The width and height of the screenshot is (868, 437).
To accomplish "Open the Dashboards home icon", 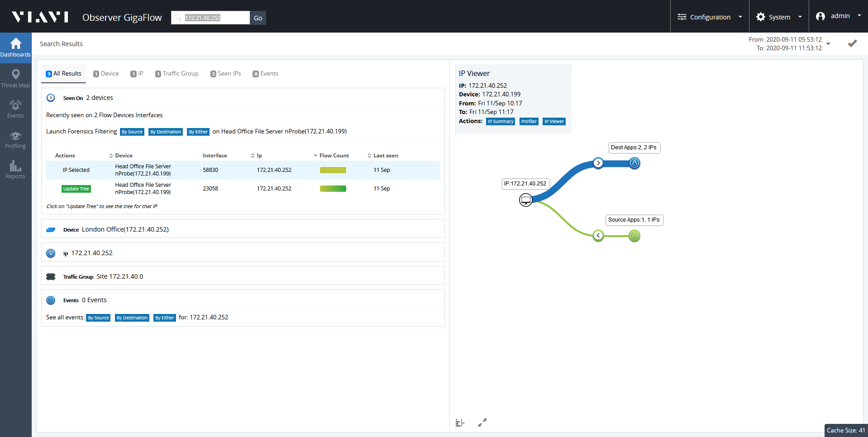I will point(16,43).
